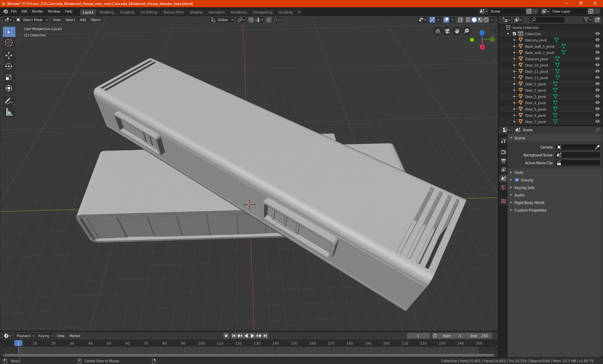Image resolution: width=603 pixels, height=364 pixels.
Task: Click End frame input field
Action: point(480,336)
